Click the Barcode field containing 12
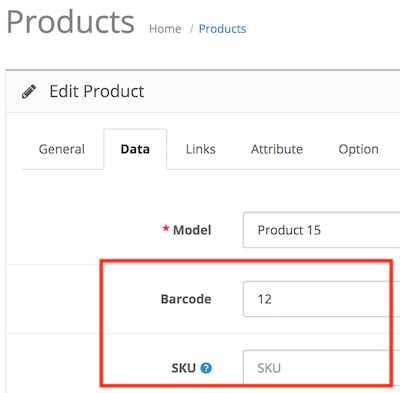This screenshot has width=400, height=393. click(x=322, y=299)
